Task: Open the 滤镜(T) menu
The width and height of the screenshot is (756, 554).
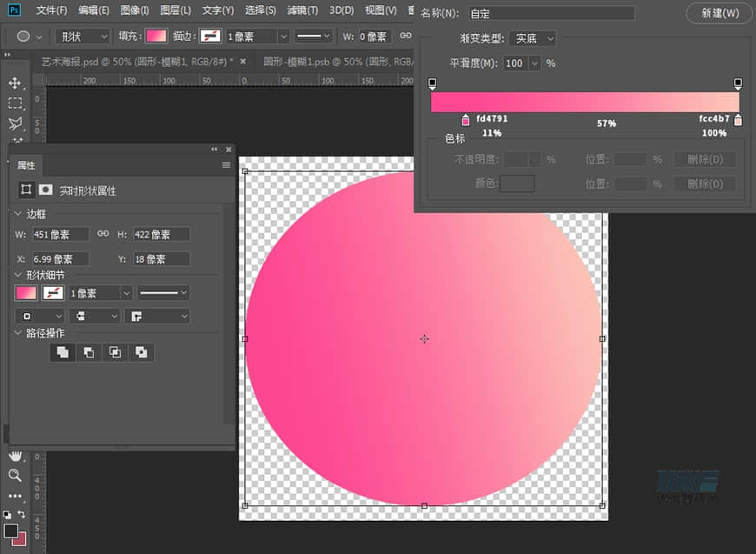Action: (x=302, y=10)
